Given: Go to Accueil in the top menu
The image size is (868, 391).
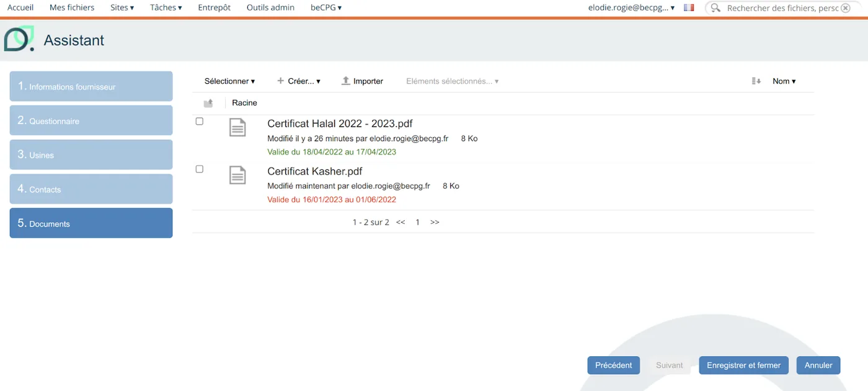Looking at the screenshot, I should (20, 7).
